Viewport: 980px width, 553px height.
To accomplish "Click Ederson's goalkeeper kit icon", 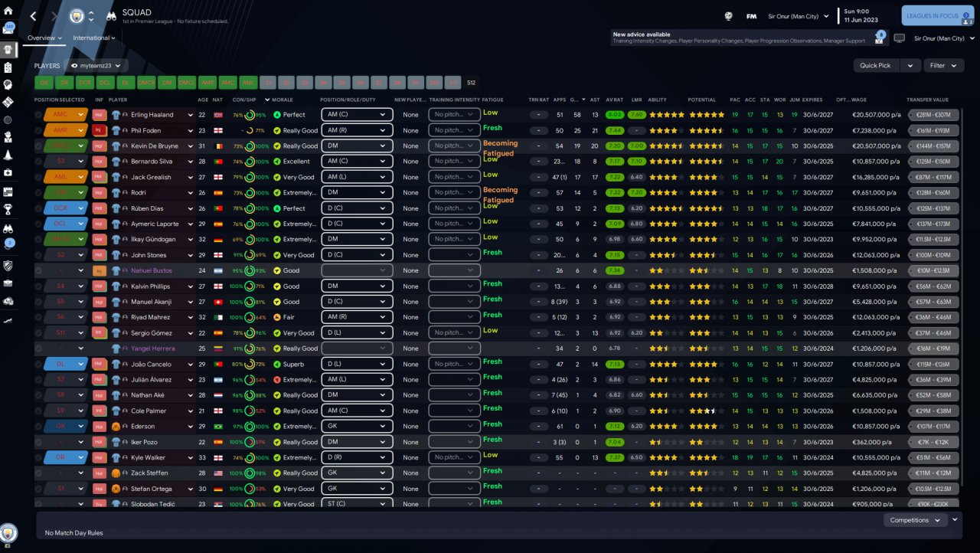I will point(116,427).
